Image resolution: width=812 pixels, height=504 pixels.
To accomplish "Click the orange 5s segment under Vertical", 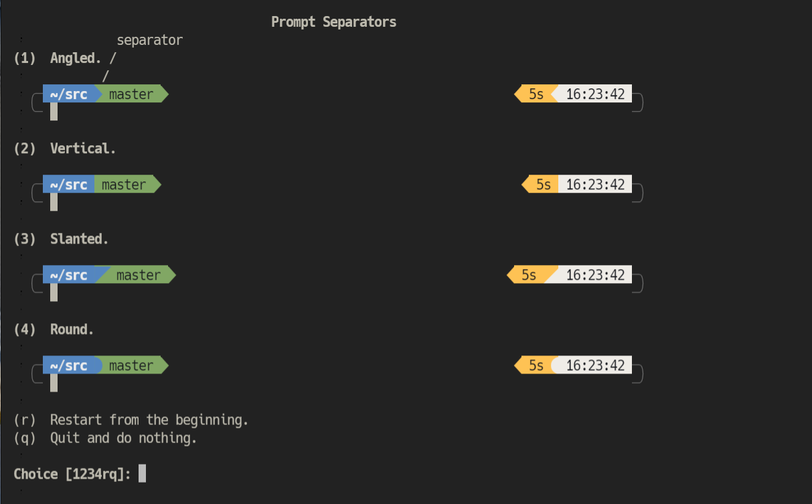I will (x=540, y=184).
